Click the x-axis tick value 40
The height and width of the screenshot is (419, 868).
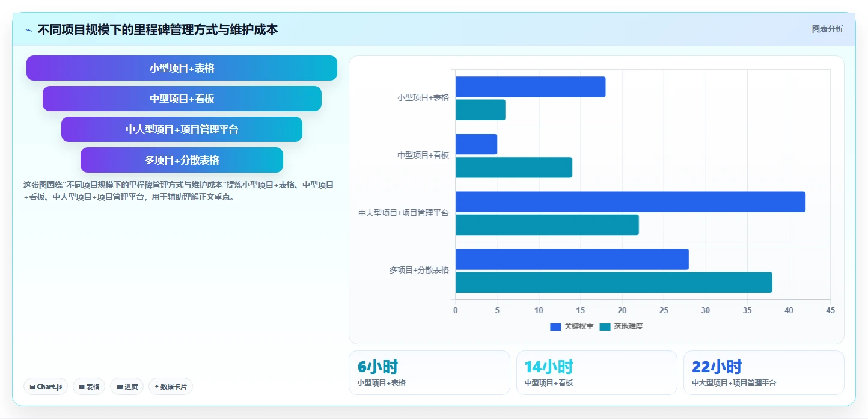pyautogui.click(x=789, y=310)
